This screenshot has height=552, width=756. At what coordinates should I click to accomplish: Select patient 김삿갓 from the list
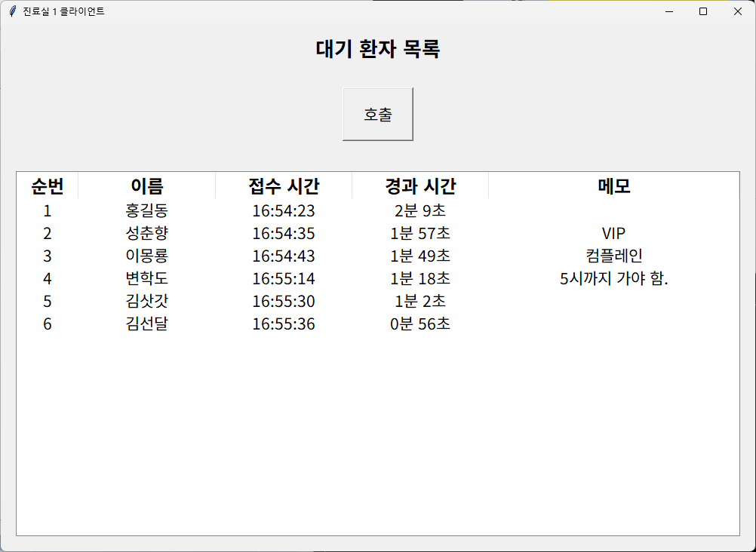147,302
